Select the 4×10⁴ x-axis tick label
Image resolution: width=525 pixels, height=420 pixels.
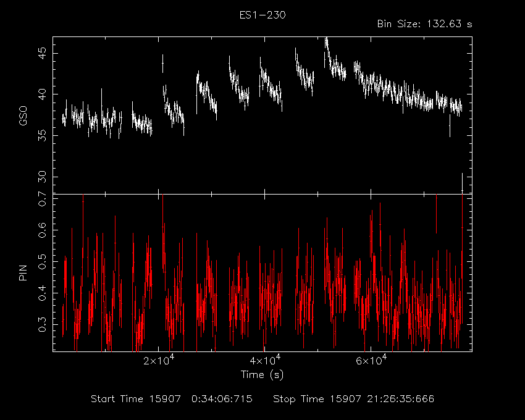coord(265,360)
